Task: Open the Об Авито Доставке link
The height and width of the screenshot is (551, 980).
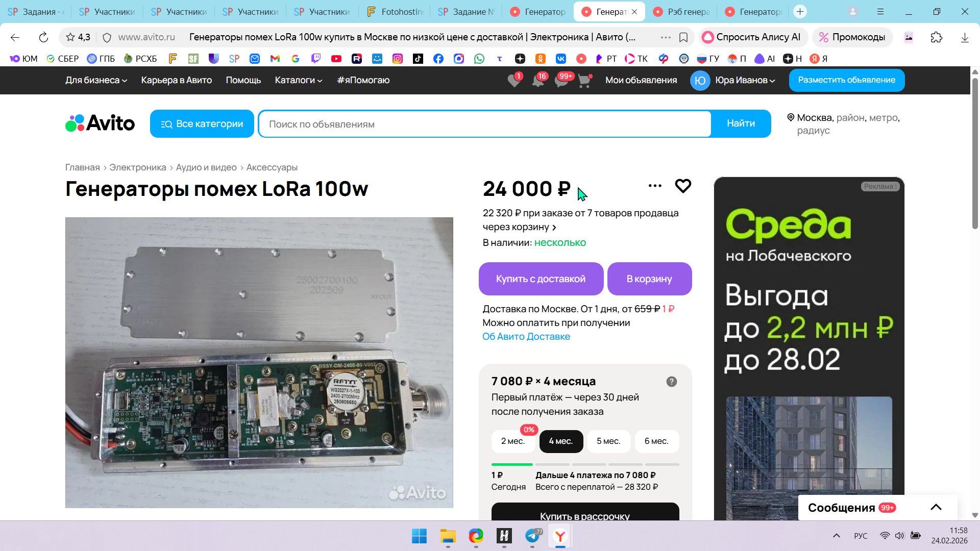Action: (x=526, y=337)
